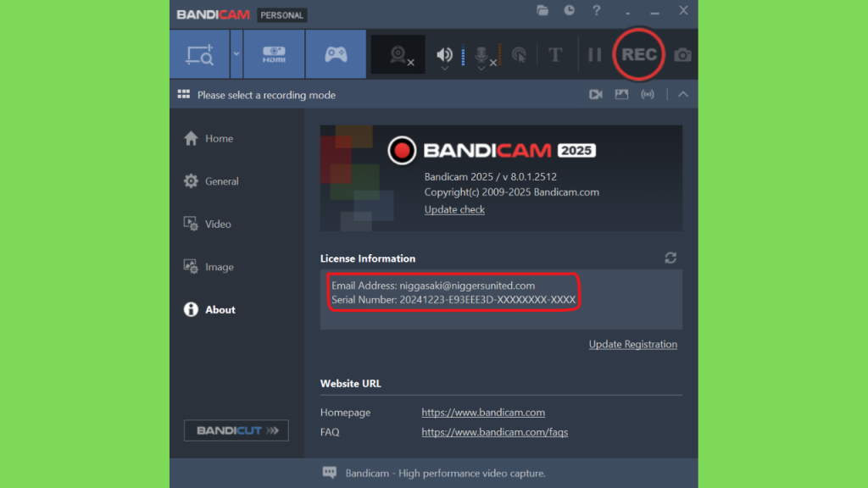
Task: Toggle the text overlay T icon
Action: pos(555,55)
